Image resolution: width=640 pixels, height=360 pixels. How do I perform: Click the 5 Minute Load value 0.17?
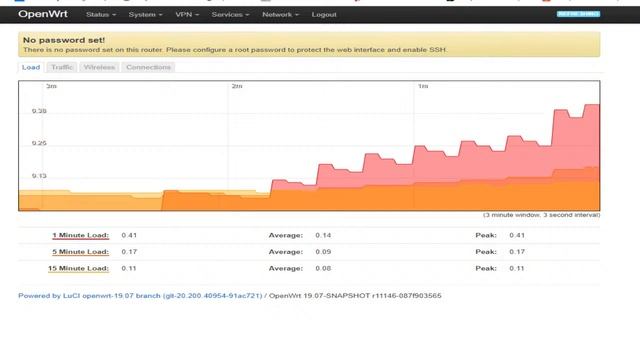click(x=129, y=252)
